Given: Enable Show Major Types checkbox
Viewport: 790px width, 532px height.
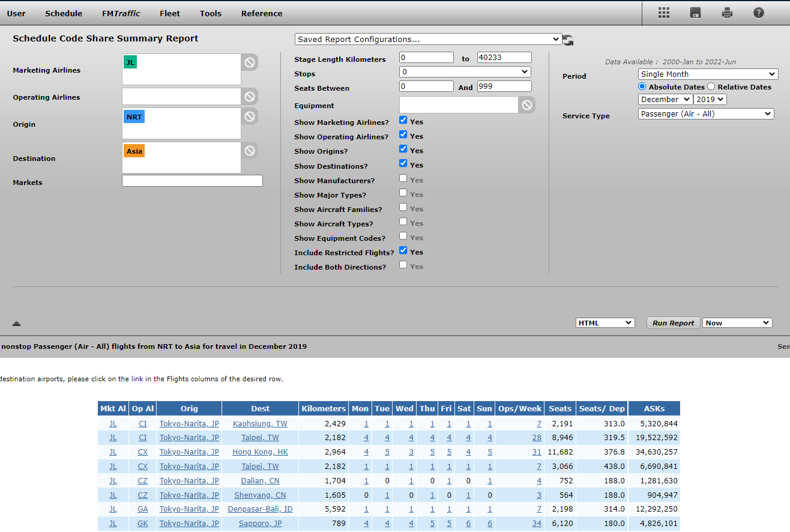Looking at the screenshot, I should point(403,193).
